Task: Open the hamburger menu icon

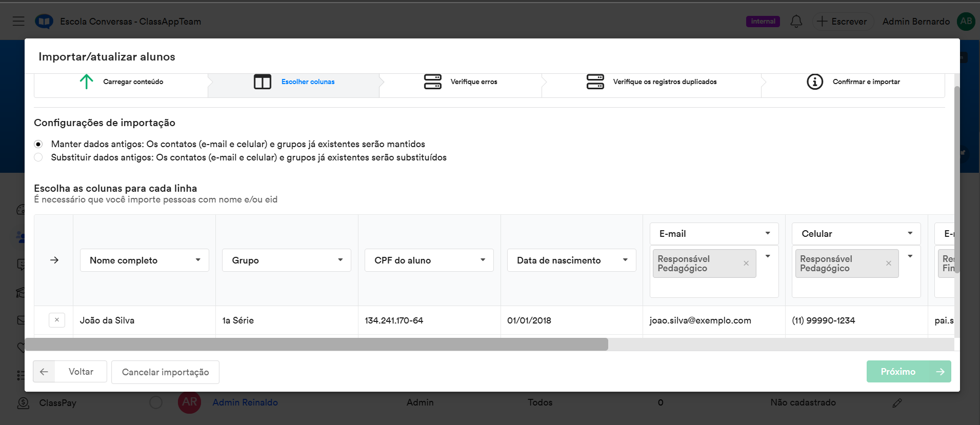Action: coord(18,21)
